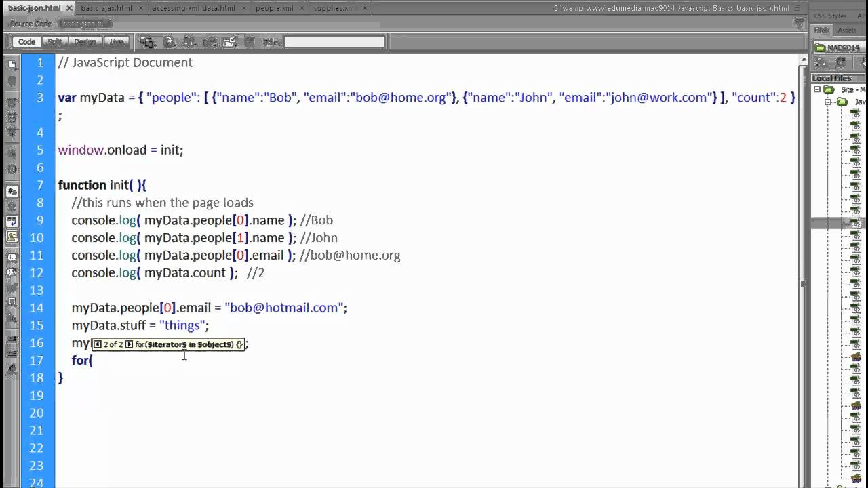Image resolution: width=868 pixels, height=488 pixels.
Task: Toggle Highlight Invalid Code icon
Action: [x=12, y=206]
